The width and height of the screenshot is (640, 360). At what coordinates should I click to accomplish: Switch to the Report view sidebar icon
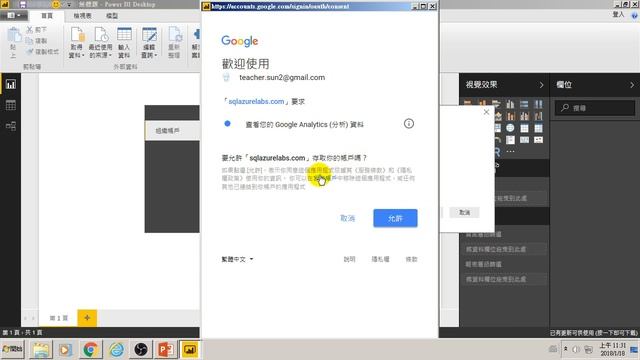click(x=11, y=84)
